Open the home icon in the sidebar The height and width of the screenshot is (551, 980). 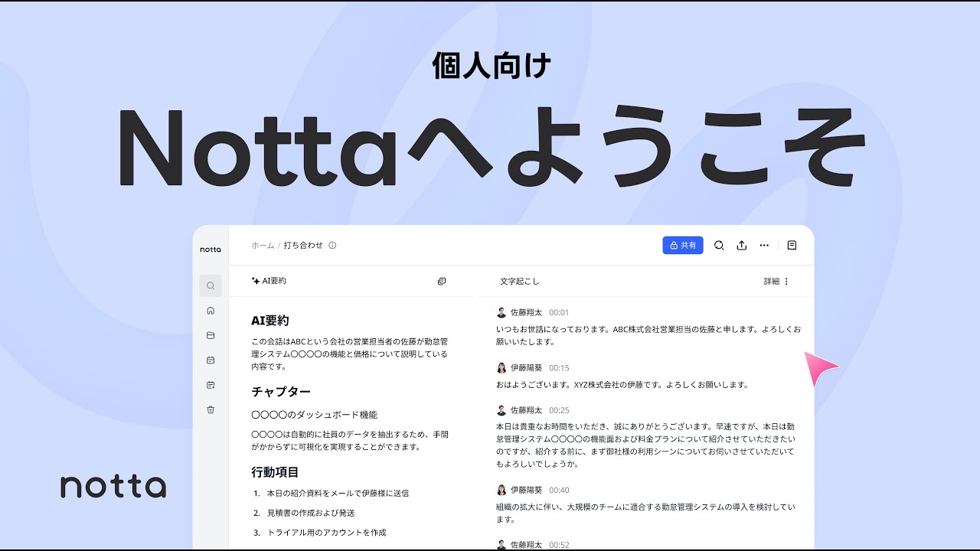coord(211,310)
